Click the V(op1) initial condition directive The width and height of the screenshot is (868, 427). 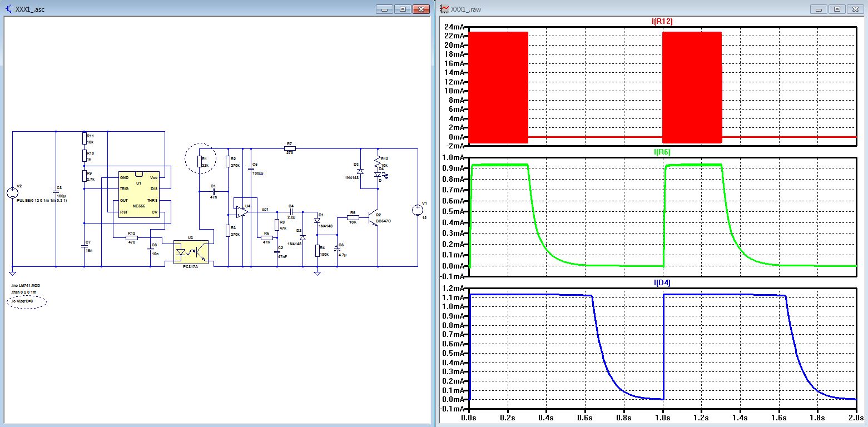(23, 301)
